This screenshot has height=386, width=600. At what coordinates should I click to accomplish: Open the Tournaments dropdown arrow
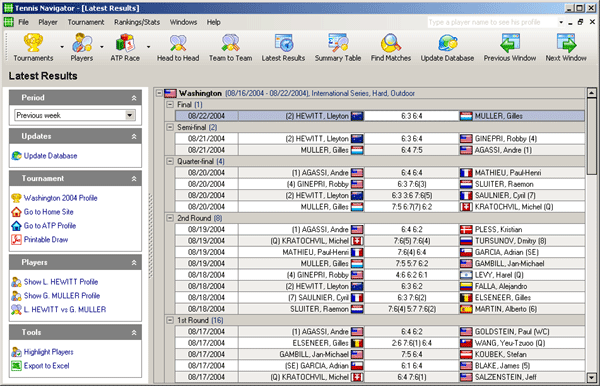(62, 47)
